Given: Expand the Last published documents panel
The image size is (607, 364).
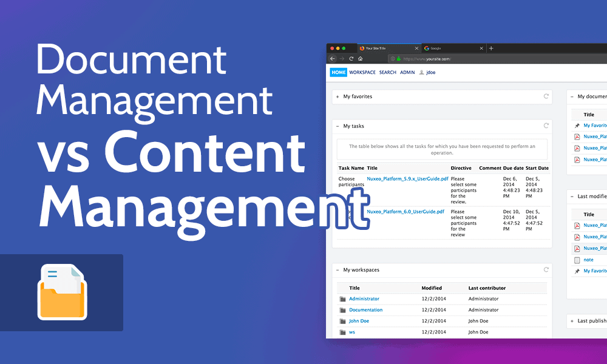Looking at the screenshot, I should pyautogui.click(x=571, y=320).
